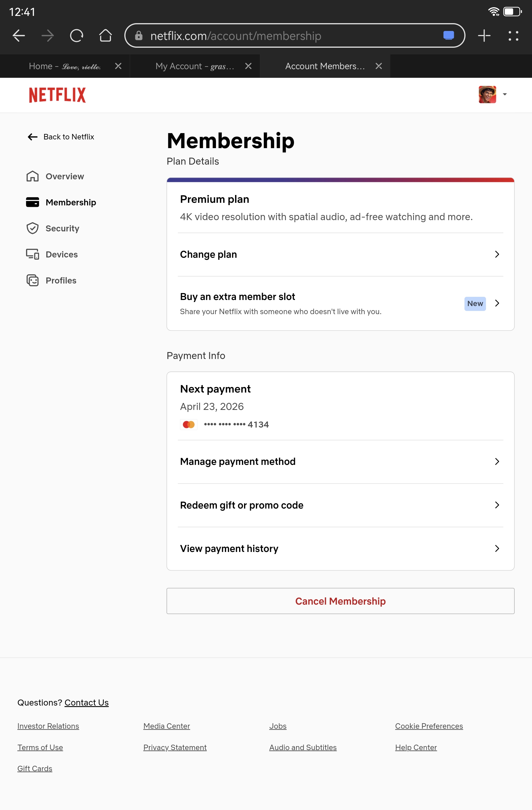Screen dimensions: 532x810
Task: Open Profiles in the sidebar
Action: pos(61,280)
